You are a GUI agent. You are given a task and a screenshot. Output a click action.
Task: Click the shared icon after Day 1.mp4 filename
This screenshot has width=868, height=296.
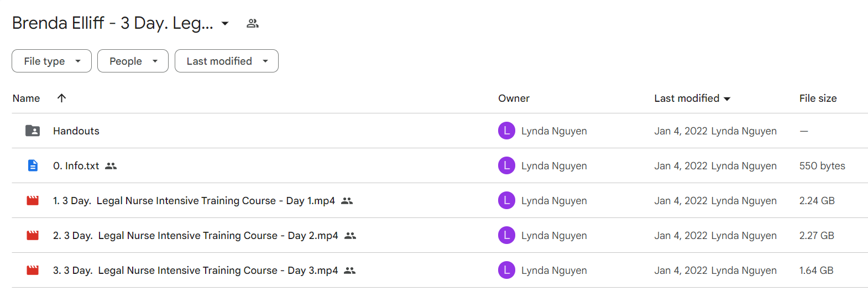(347, 201)
